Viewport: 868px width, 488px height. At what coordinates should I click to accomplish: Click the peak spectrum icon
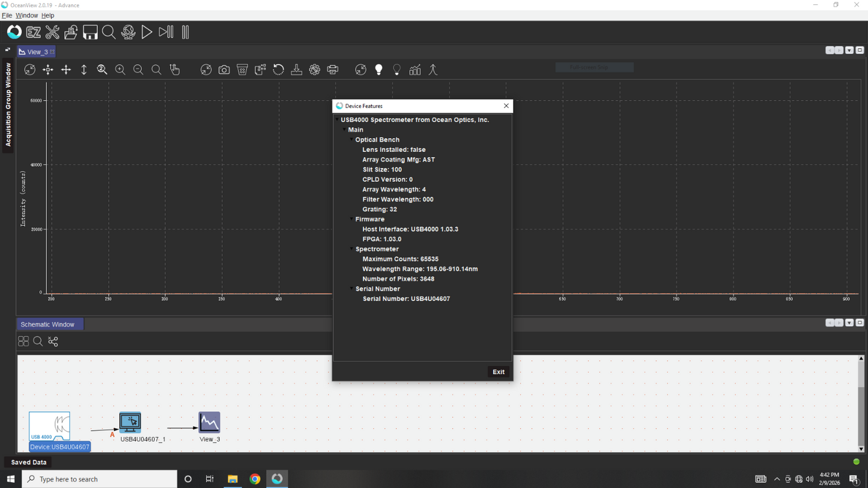click(x=433, y=70)
